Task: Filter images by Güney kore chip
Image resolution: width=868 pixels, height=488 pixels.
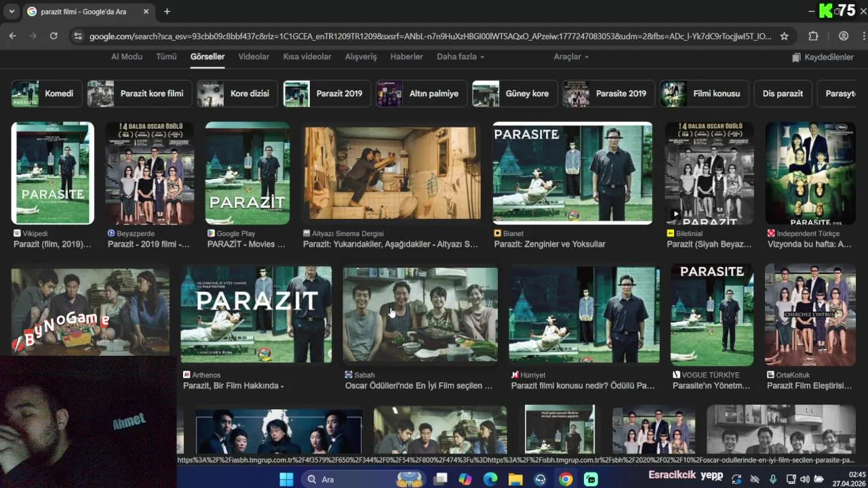Action: pos(515,94)
